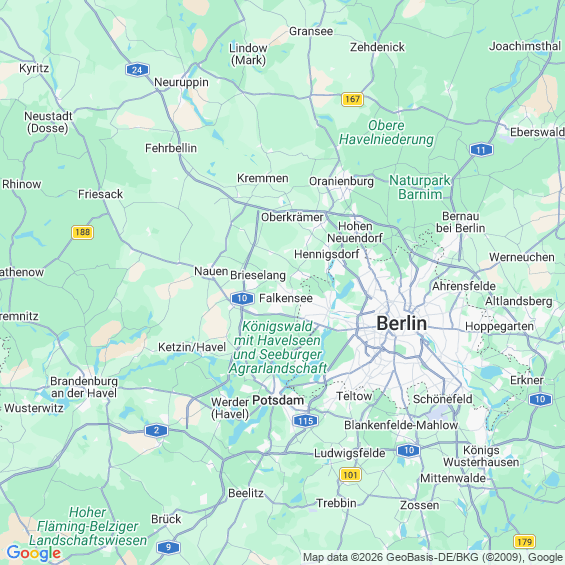
Task: Open the Google logo link
Action: coord(34,553)
